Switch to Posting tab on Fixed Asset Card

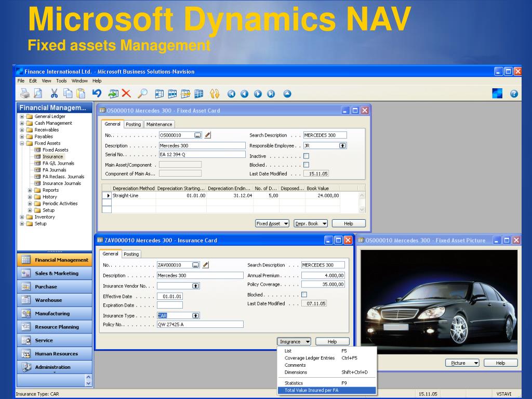pos(134,125)
